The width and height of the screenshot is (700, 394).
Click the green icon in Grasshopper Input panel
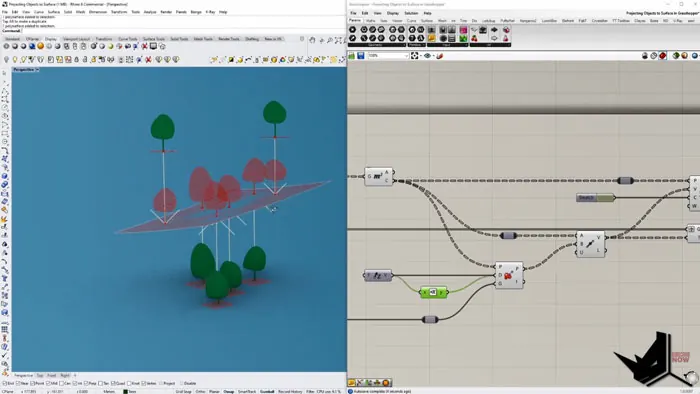463,38
